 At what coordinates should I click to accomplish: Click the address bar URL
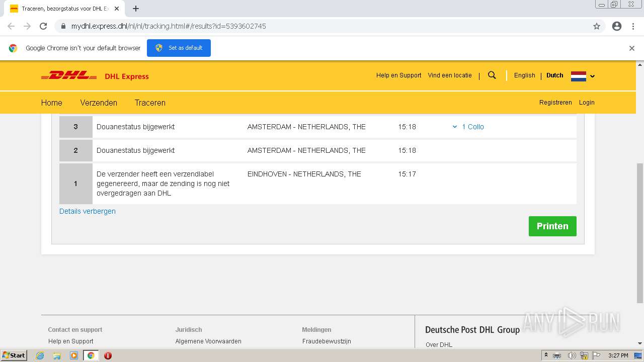pos(169,26)
